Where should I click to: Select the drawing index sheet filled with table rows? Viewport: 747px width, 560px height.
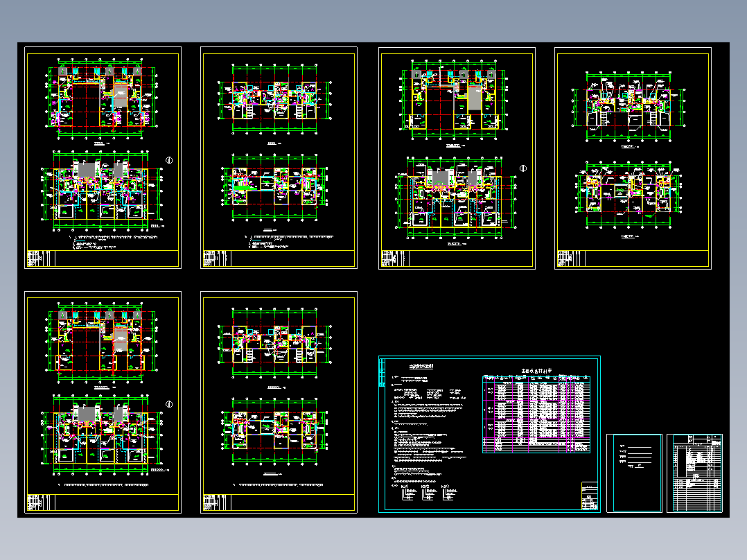pos(694,473)
